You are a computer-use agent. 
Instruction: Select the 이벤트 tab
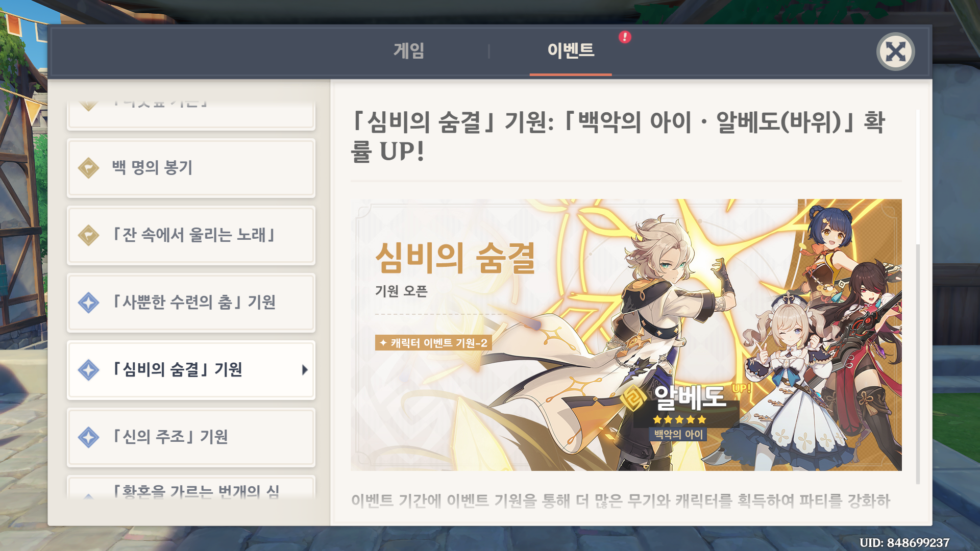point(571,51)
